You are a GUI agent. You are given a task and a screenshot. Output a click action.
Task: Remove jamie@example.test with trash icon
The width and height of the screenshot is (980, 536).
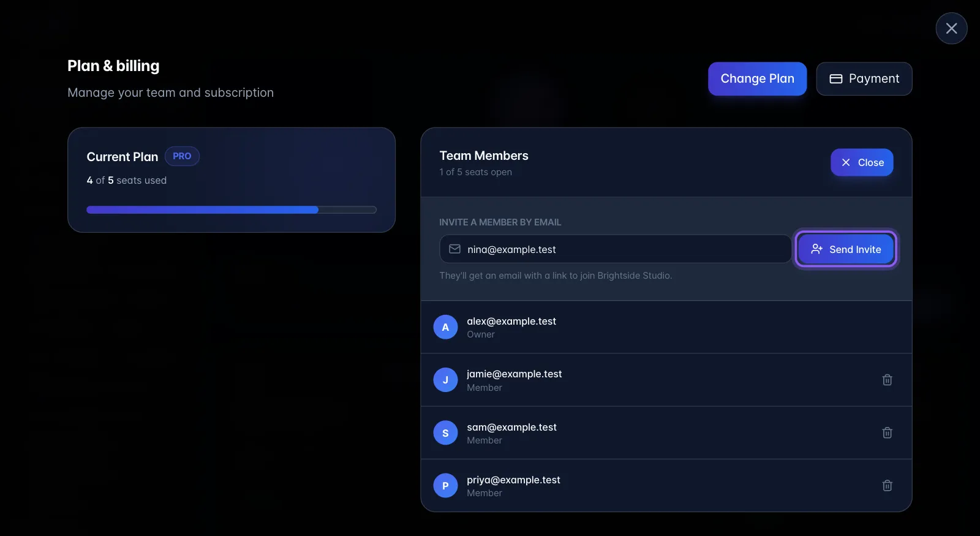887,380
